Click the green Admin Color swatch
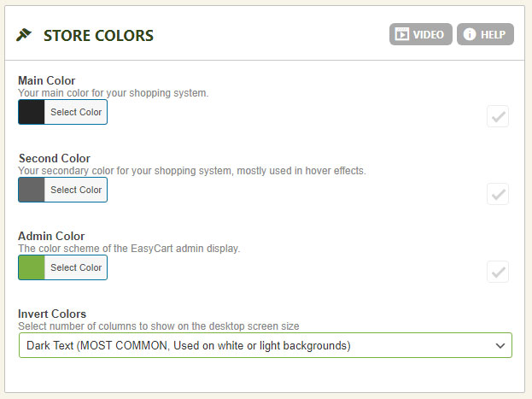 coord(32,267)
